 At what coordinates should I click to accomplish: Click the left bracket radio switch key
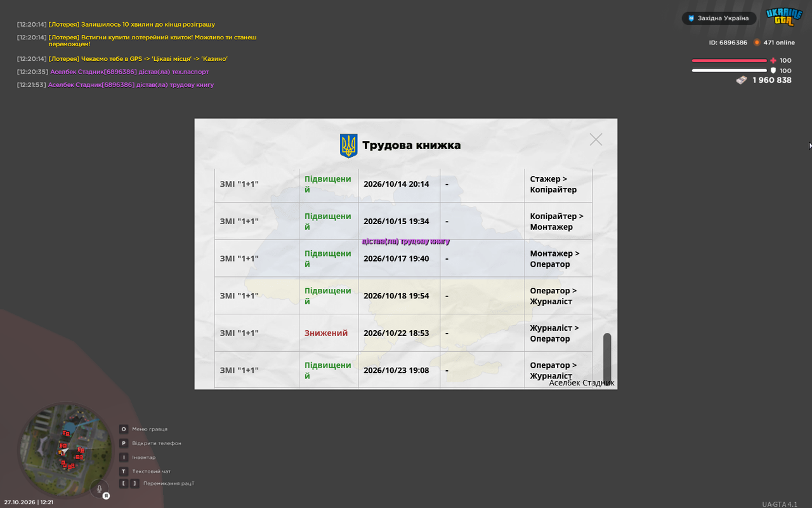click(x=124, y=483)
